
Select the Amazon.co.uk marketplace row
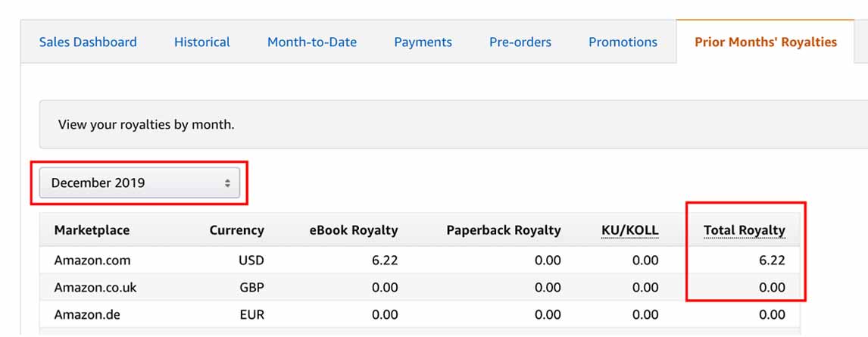point(420,287)
